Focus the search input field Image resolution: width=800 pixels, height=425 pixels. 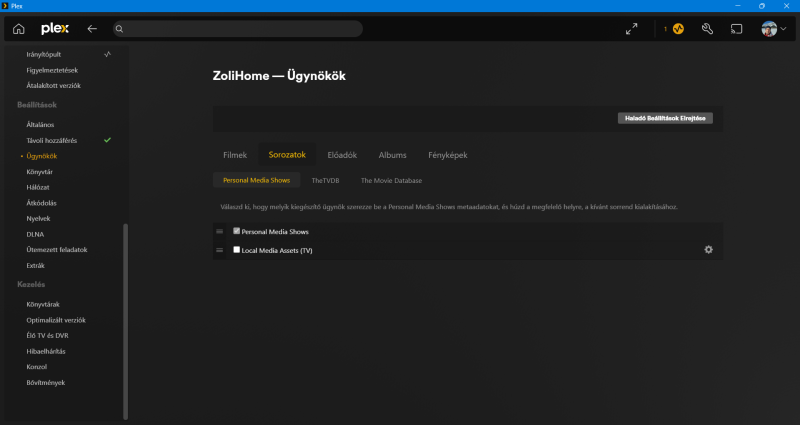[x=238, y=29]
